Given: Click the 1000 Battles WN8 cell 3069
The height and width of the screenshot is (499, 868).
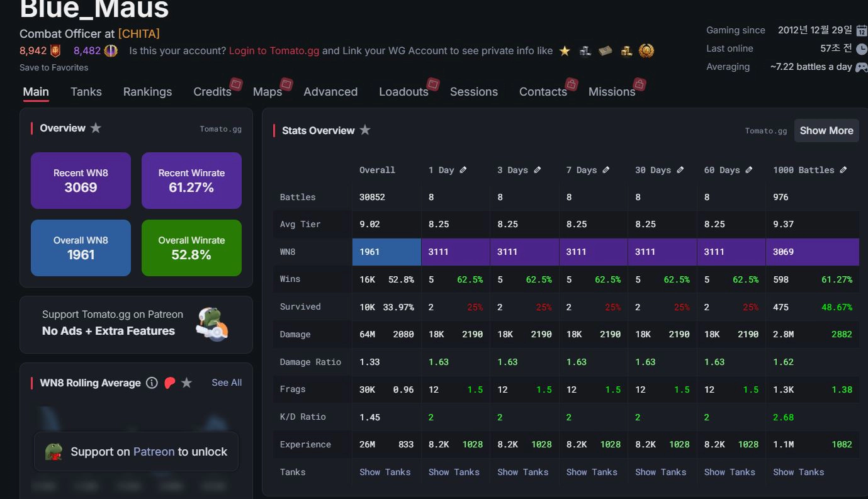Looking at the screenshot, I should 813,252.
